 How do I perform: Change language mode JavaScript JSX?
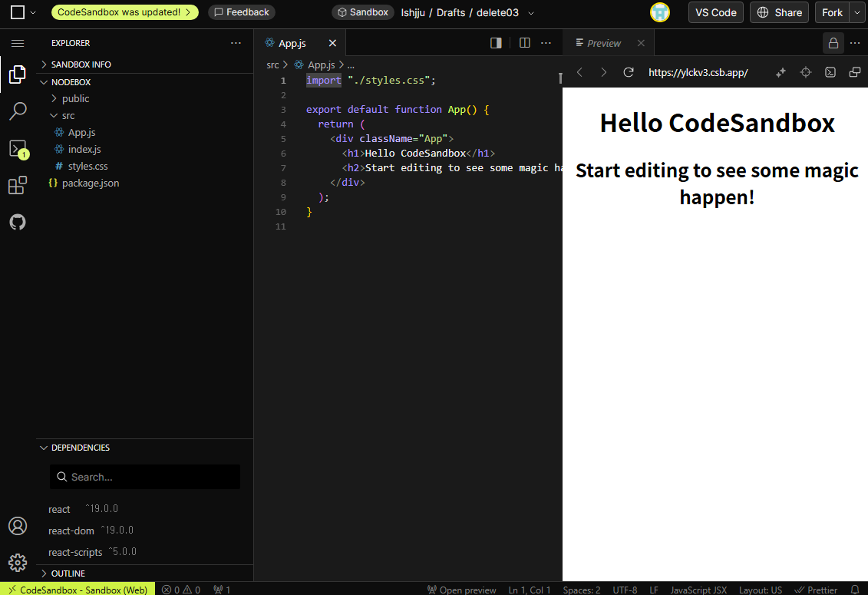[698, 590]
